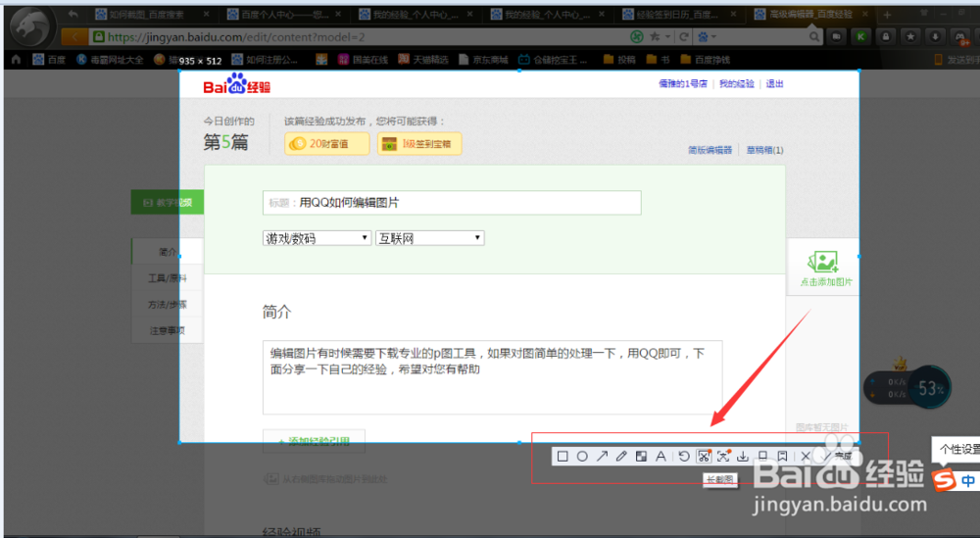Cancel the screenshot with the X icon
Screen dimensions: 980x538
806,456
